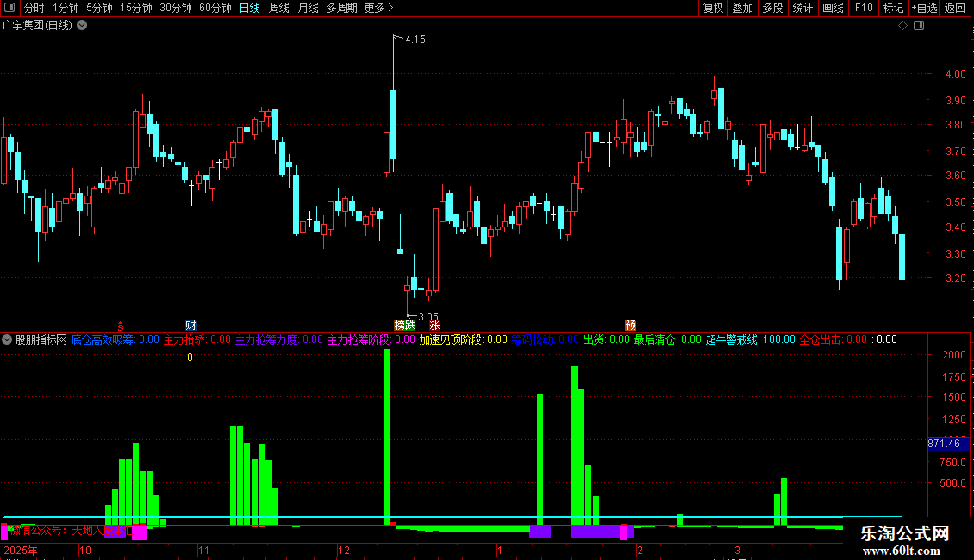Click the red 涨 event marker icon
The image size is (974, 560).
click(x=434, y=326)
